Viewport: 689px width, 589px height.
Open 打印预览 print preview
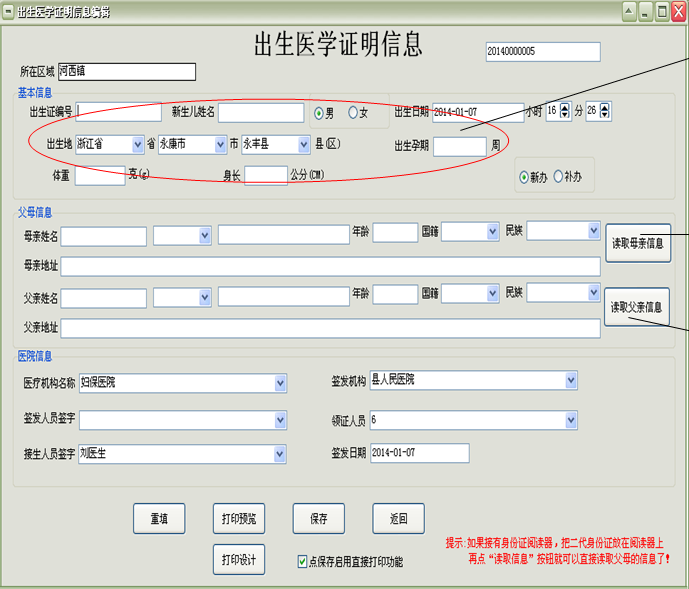(x=239, y=519)
